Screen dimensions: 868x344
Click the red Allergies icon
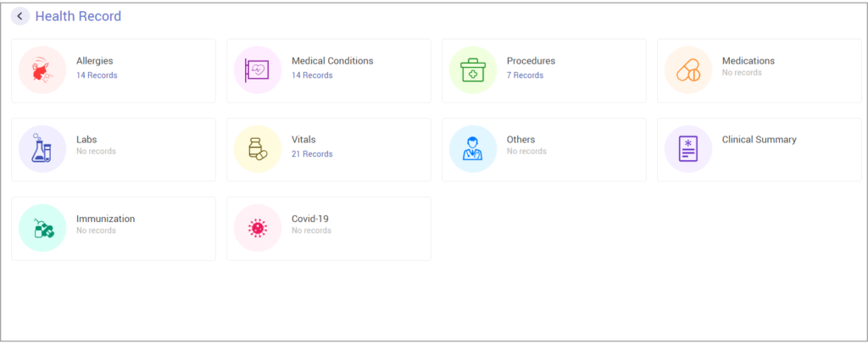click(x=42, y=70)
